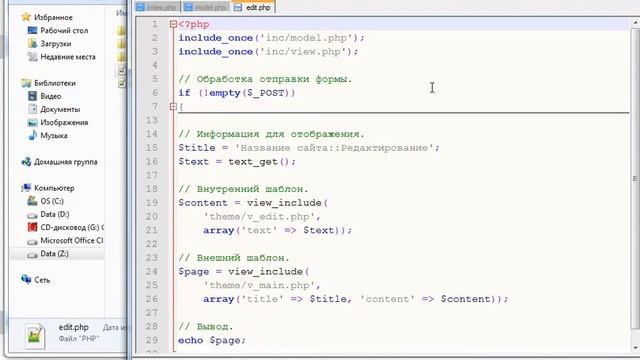
Task: Open the Загрузки folder icon
Action: 32,43
